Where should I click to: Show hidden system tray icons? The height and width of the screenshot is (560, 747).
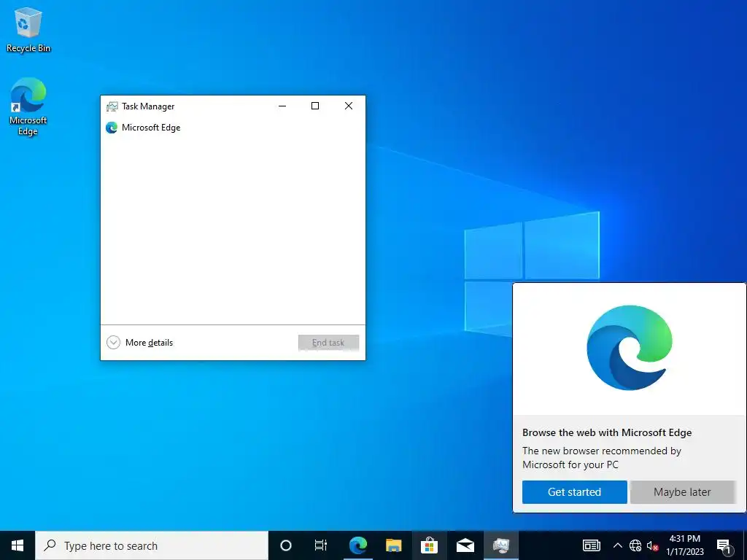(617, 545)
